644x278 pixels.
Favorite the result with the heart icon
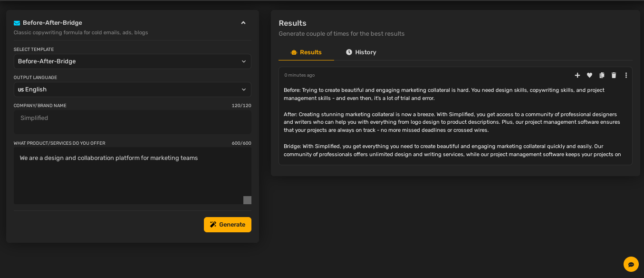589,75
